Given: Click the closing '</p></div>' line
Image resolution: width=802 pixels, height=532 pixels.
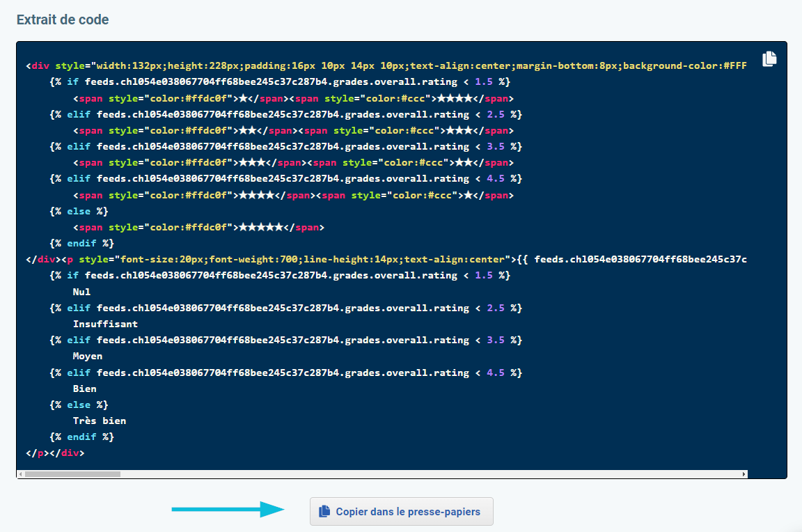Looking at the screenshot, I should pyautogui.click(x=55, y=453).
